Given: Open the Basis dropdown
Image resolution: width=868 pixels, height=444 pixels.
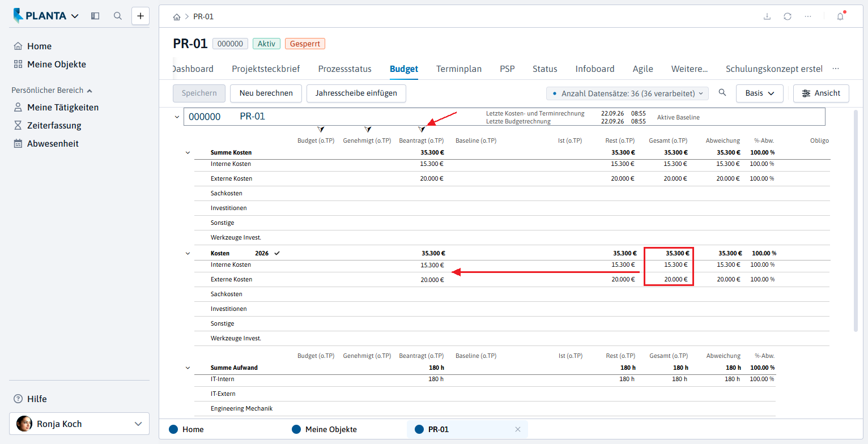Looking at the screenshot, I should click(760, 93).
